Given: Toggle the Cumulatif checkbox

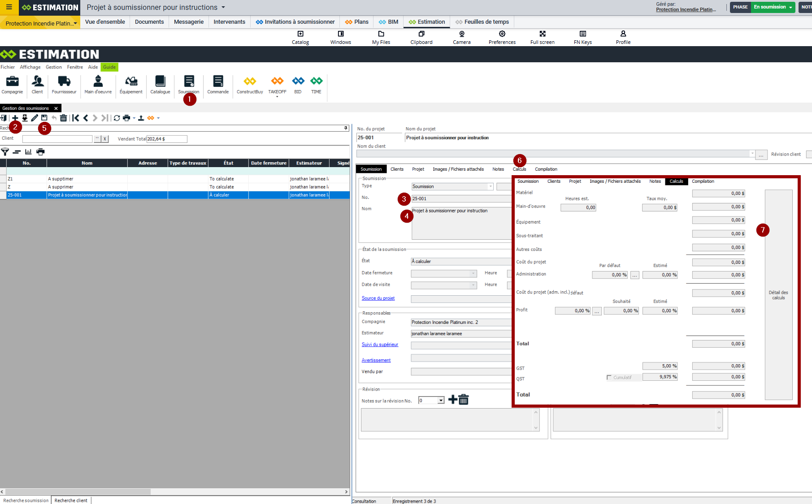Looking at the screenshot, I should coord(609,377).
